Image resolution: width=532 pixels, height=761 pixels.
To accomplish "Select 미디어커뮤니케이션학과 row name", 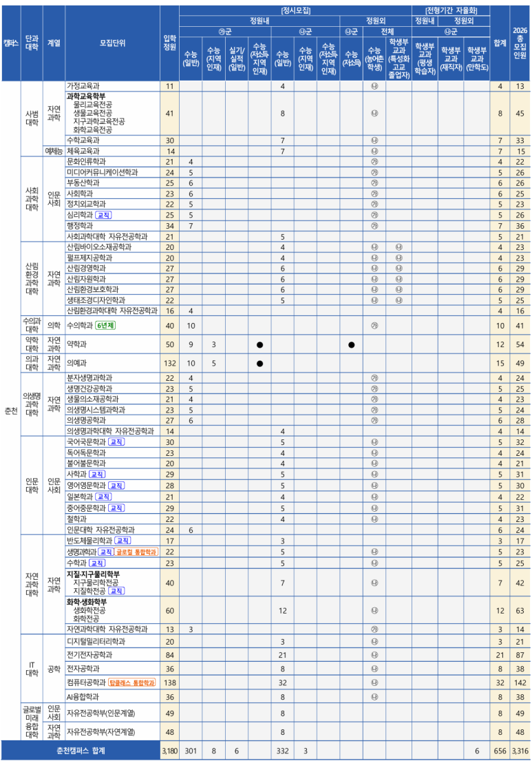I will coord(103,172).
